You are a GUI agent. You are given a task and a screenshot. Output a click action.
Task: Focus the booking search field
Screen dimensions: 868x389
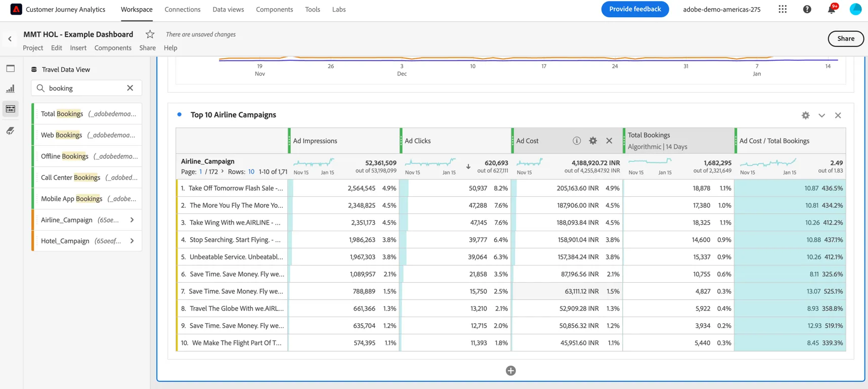coord(86,88)
